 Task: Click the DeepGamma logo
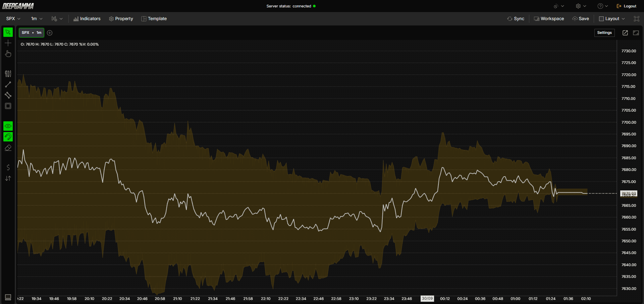pos(18,6)
